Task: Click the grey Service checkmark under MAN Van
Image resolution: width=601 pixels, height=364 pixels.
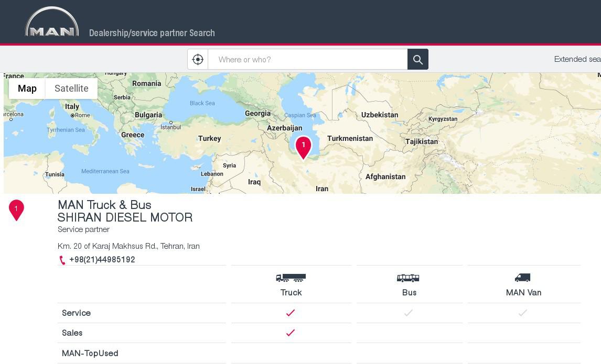Action: pyautogui.click(x=523, y=313)
